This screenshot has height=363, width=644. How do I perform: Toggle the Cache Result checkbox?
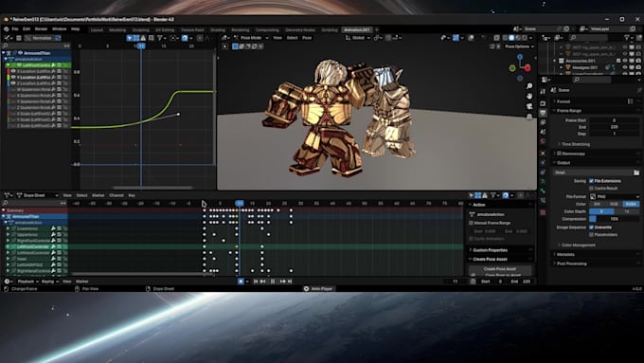(591, 189)
